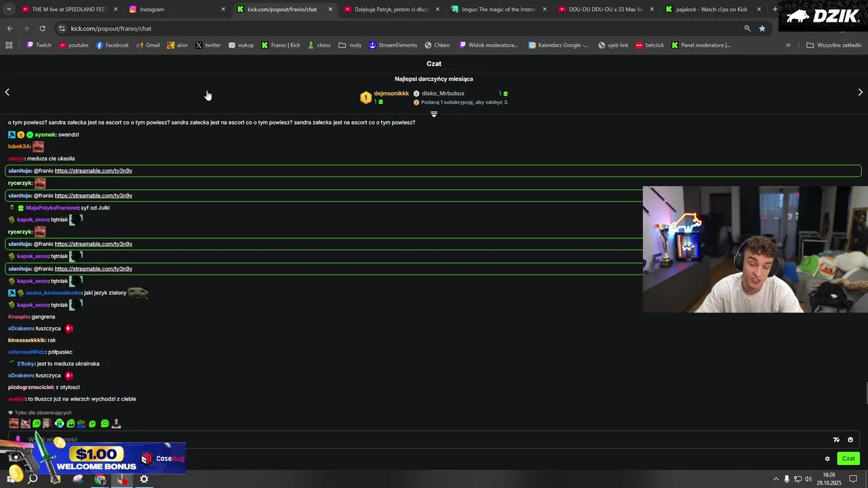Click the CaseHug welcome bonus banner

93,458
